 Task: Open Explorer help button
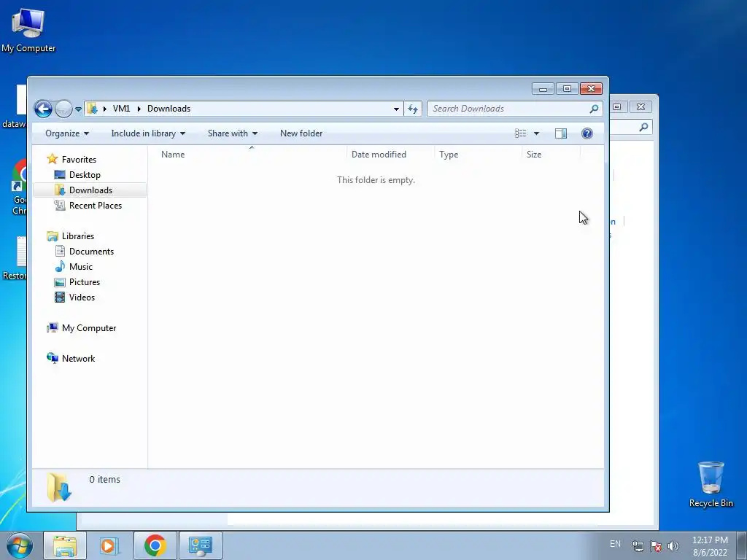[587, 133]
